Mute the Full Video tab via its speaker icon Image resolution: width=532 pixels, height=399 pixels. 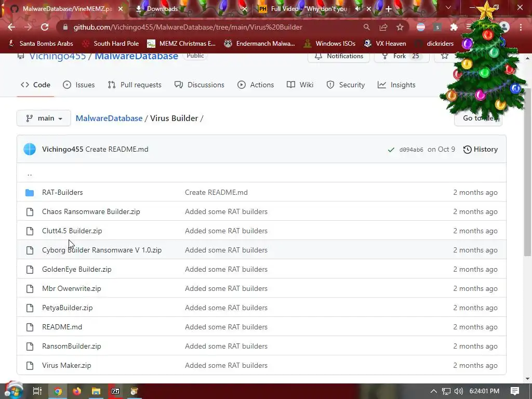point(358,9)
